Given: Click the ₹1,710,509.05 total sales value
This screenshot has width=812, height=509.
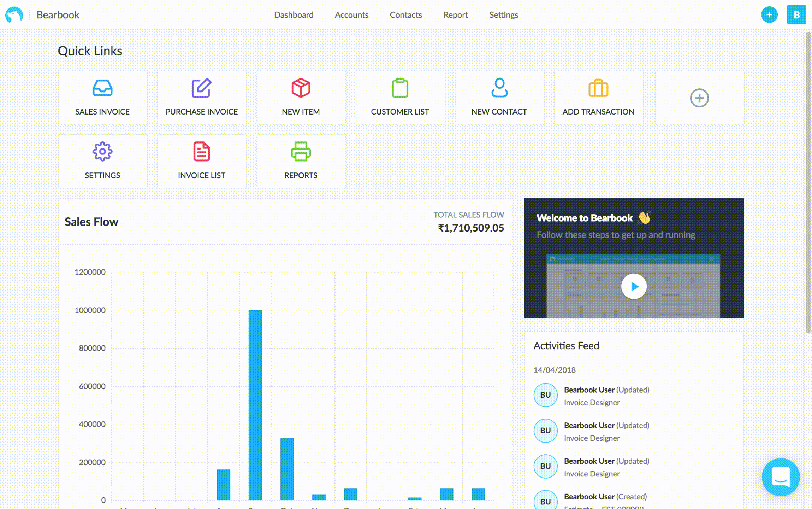Looking at the screenshot, I should click(x=471, y=228).
